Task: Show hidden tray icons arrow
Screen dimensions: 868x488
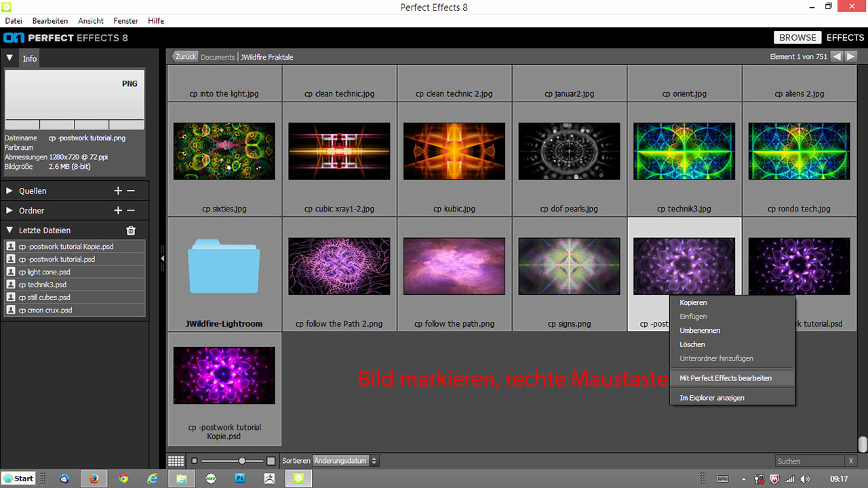Action: pos(744,479)
